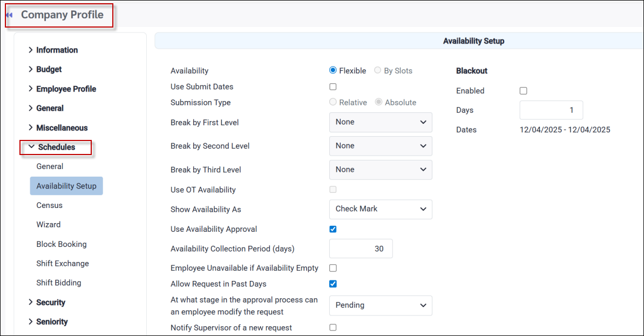Click the Blackout Days input field
Image resolution: width=644 pixels, height=336 pixels.
point(551,110)
